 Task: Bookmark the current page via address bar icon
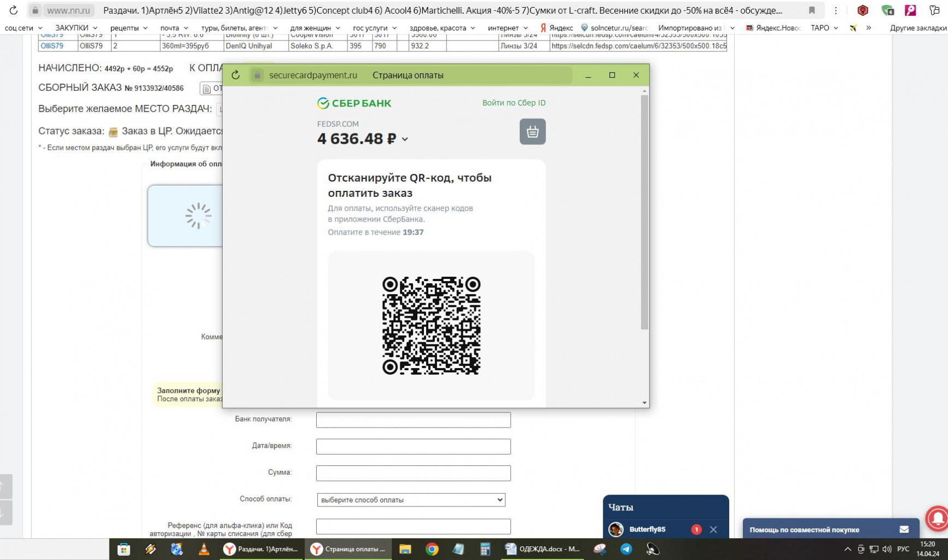pyautogui.click(x=812, y=10)
